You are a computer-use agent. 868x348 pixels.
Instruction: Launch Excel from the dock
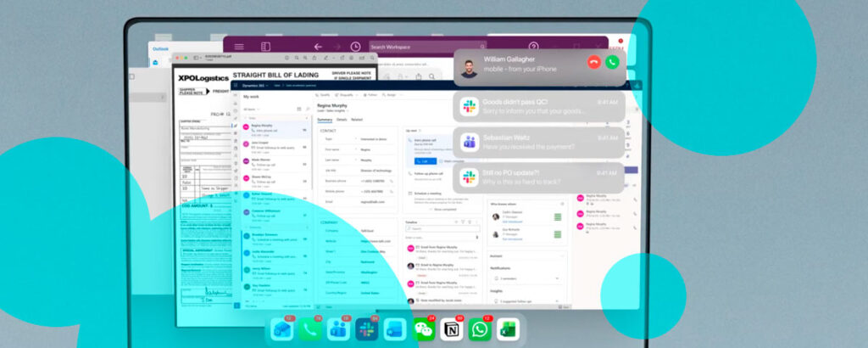[x=509, y=329]
